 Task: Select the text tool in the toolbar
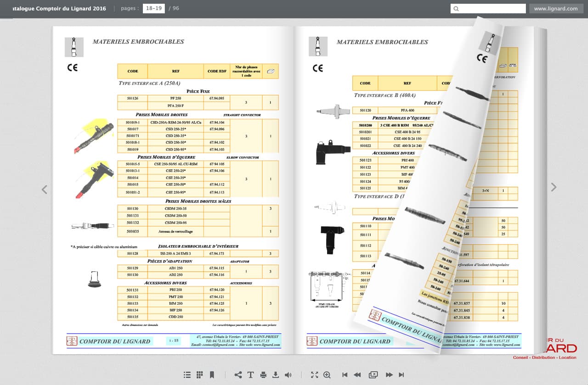(250, 375)
